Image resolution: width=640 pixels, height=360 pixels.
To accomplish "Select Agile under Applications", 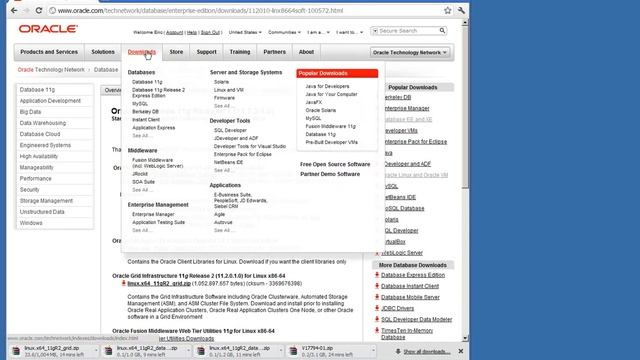I will (219, 214).
